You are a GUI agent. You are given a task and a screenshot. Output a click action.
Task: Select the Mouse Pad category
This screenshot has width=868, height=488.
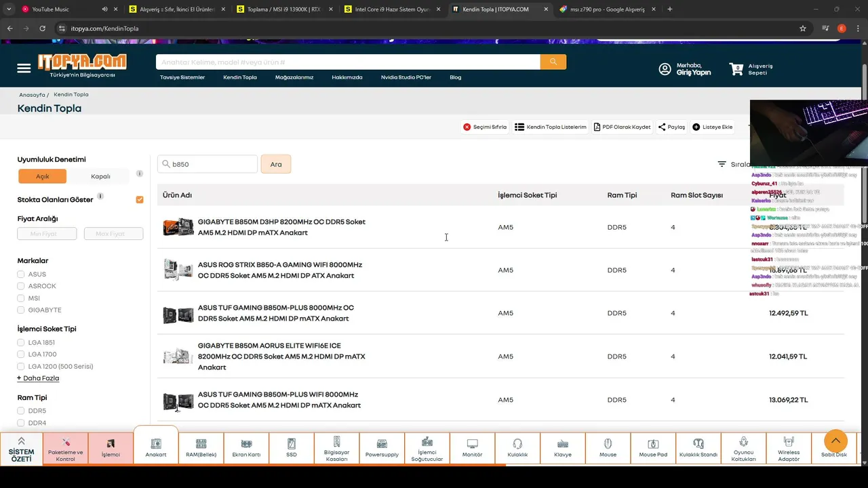pos(653,449)
